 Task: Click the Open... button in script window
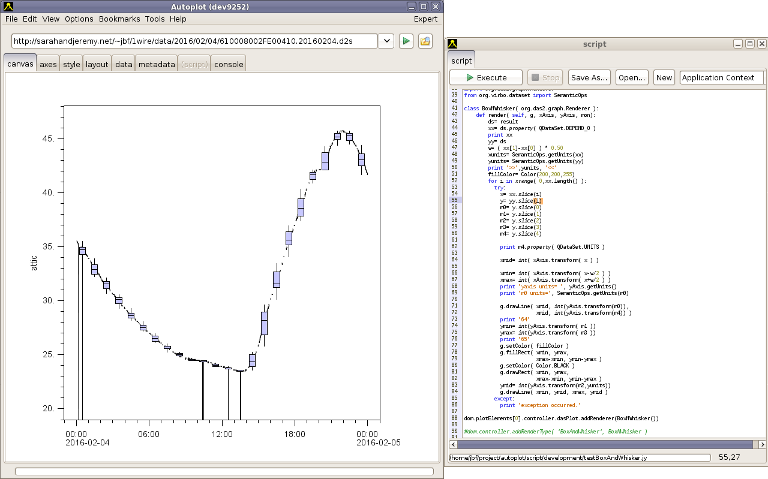(631, 77)
